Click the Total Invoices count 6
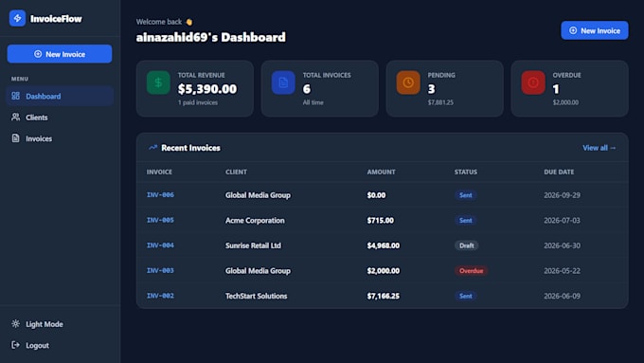Image resolution: width=644 pixels, height=363 pixels. click(x=307, y=89)
